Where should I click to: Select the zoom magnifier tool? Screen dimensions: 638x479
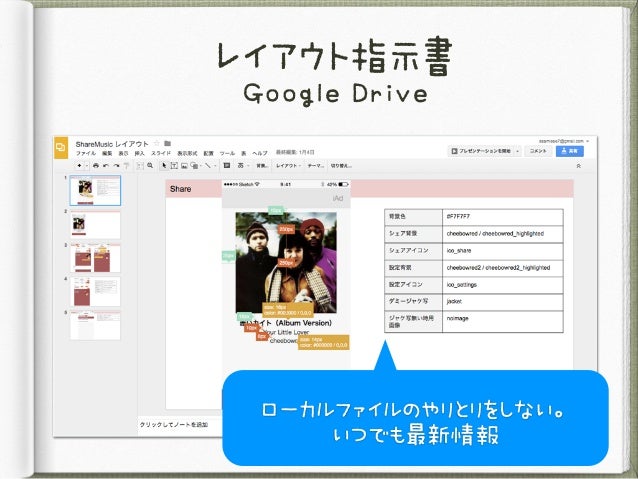(x=150, y=166)
